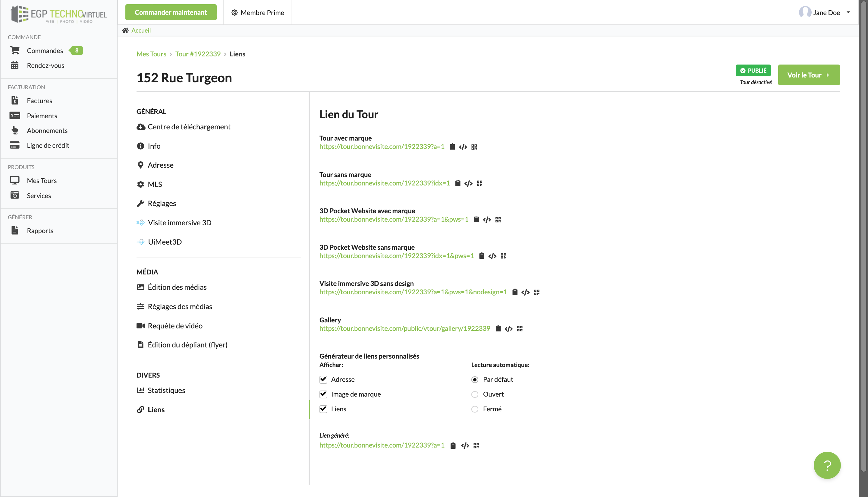This screenshot has height=497, width=868.
Task: Select the Ouvert radio option
Action: pos(474,394)
